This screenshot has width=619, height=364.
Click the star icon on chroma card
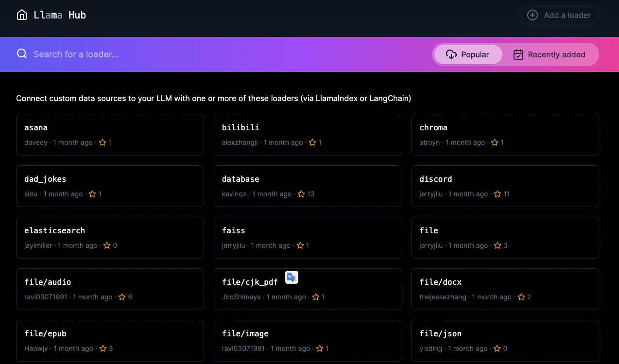tap(495, 142)
